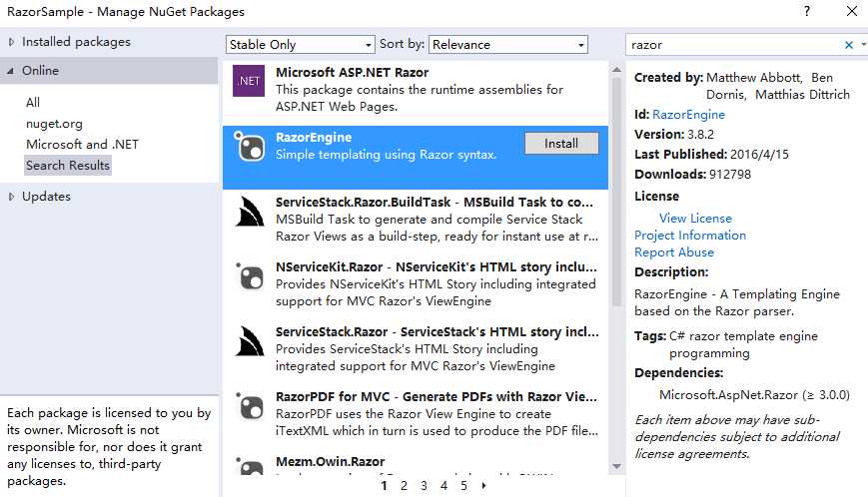The image size is (868, 497).
Task: Click the 'Simple templating using Razor syntax' description
Action: [386, 155]
